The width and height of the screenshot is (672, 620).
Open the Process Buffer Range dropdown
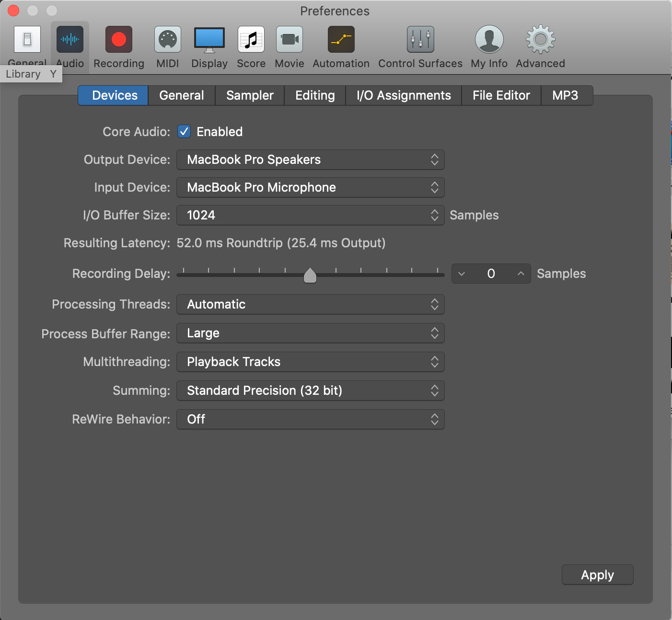click(310, 333)
